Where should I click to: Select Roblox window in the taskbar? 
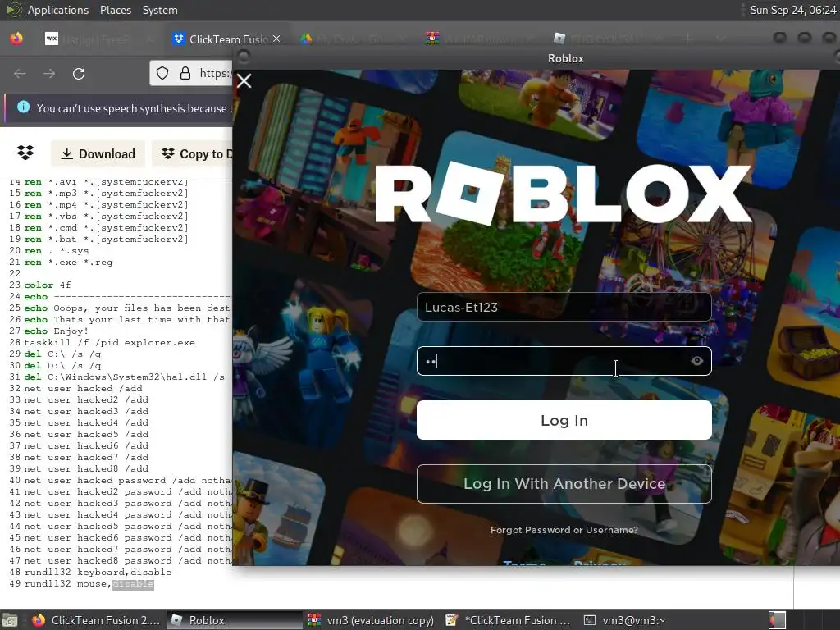pos(234,620)
